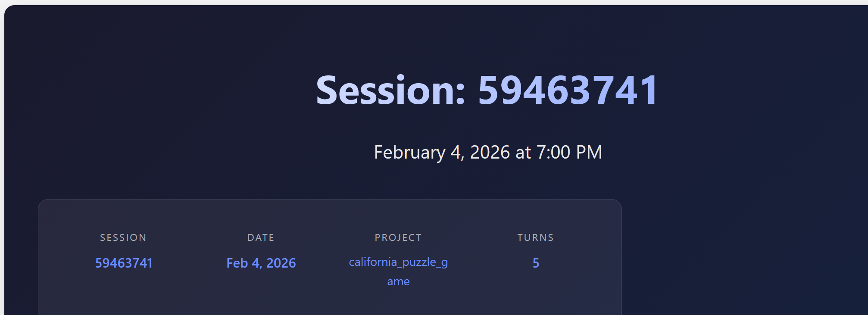
Task: Click the SESSION column label
Action: pyautogui.click(x=123, y=238)
